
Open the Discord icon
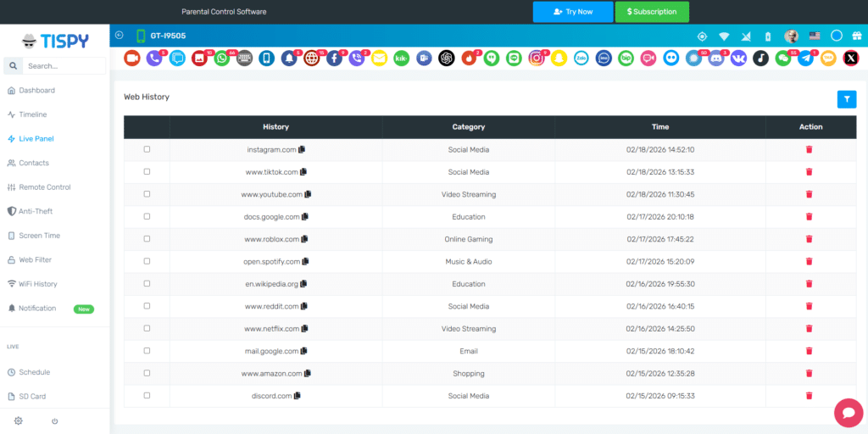click(x=716, y=58)
